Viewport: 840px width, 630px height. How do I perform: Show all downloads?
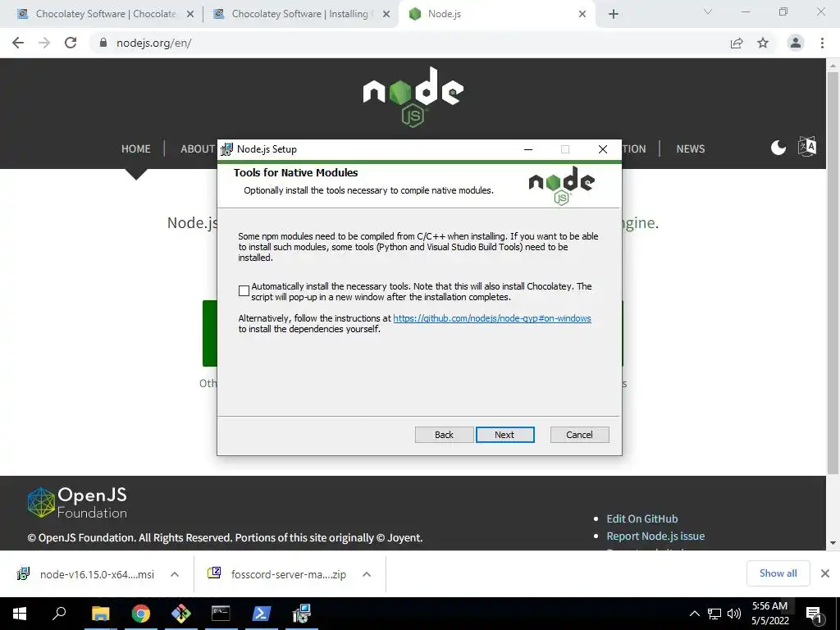pyautogui.click(x=778, y=573)
